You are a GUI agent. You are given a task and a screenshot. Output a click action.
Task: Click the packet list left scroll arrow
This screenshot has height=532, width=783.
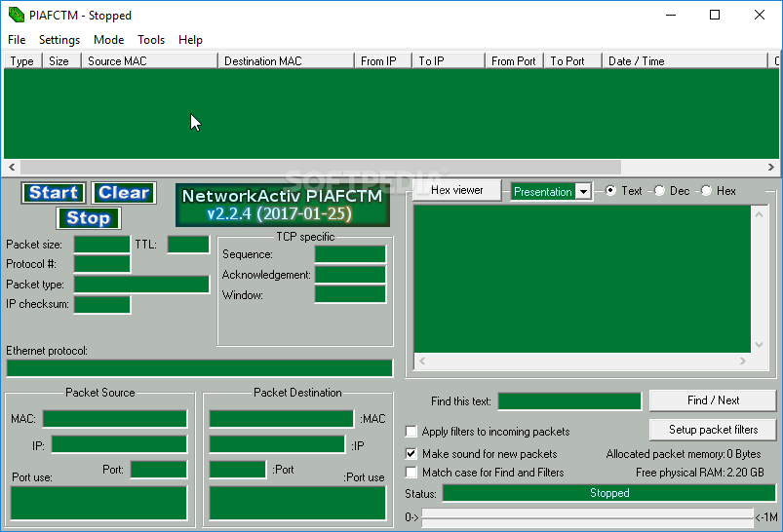click(12, 167)
